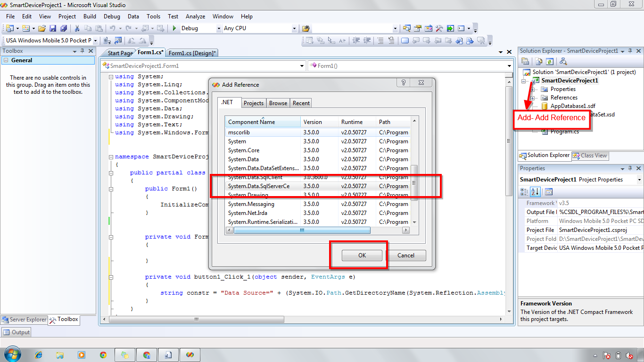Click the New Project toolbar icon
This screenshot has height=362, width=644.
point(10,28)
